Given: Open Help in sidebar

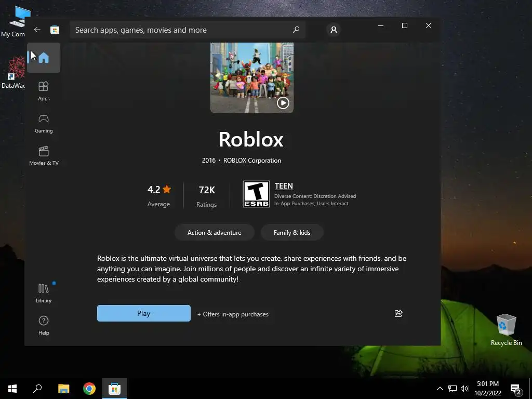Looking at the screenshot, I should 44,325.
